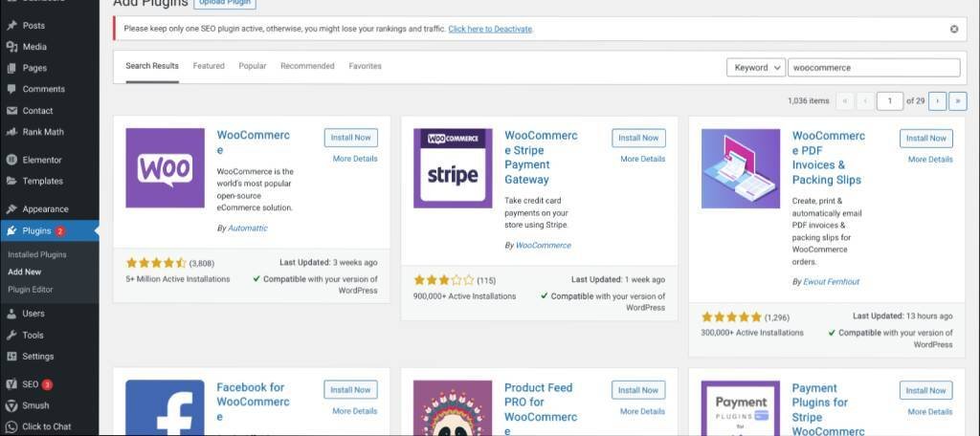The height and width of the screenshot is (436, 980).
Task: Click the PDF Invoices plugin thumbnail
Action: (x=741, y=168)
